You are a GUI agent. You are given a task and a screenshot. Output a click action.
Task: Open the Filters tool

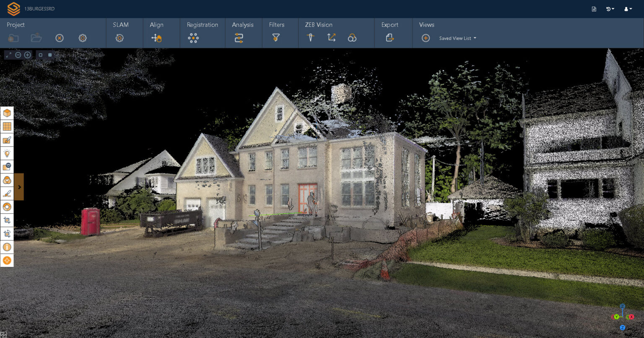tap(275, 38)
